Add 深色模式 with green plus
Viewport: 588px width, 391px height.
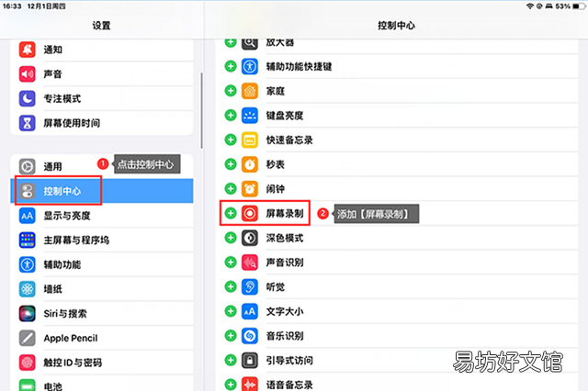pos(231,238)
